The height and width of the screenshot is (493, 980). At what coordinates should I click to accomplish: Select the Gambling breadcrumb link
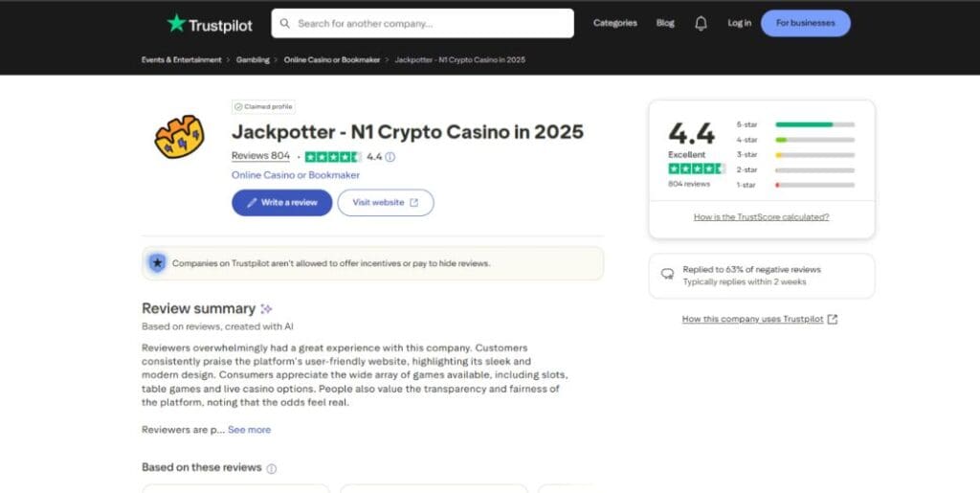click(x=253, y=59)
